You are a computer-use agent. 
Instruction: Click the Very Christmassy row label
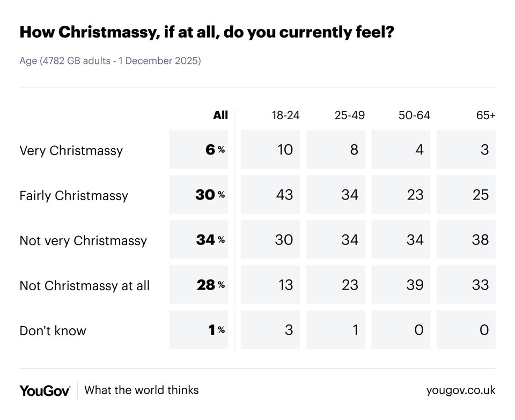71,150
